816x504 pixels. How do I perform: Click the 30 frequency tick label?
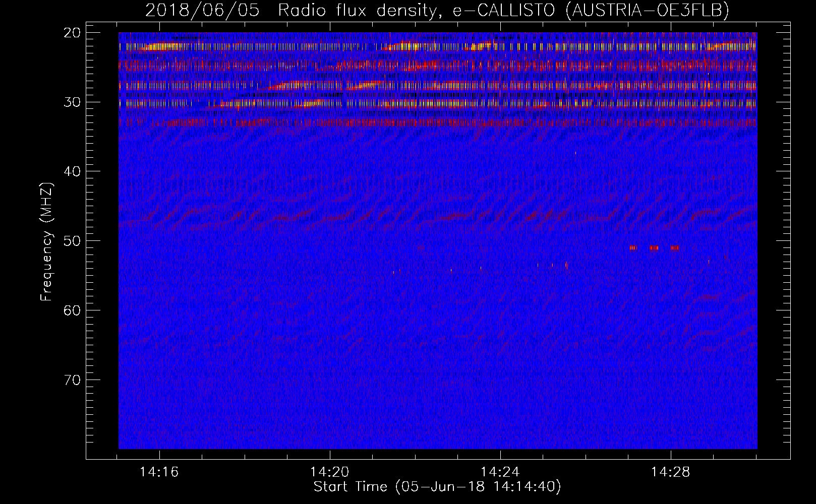73,102
